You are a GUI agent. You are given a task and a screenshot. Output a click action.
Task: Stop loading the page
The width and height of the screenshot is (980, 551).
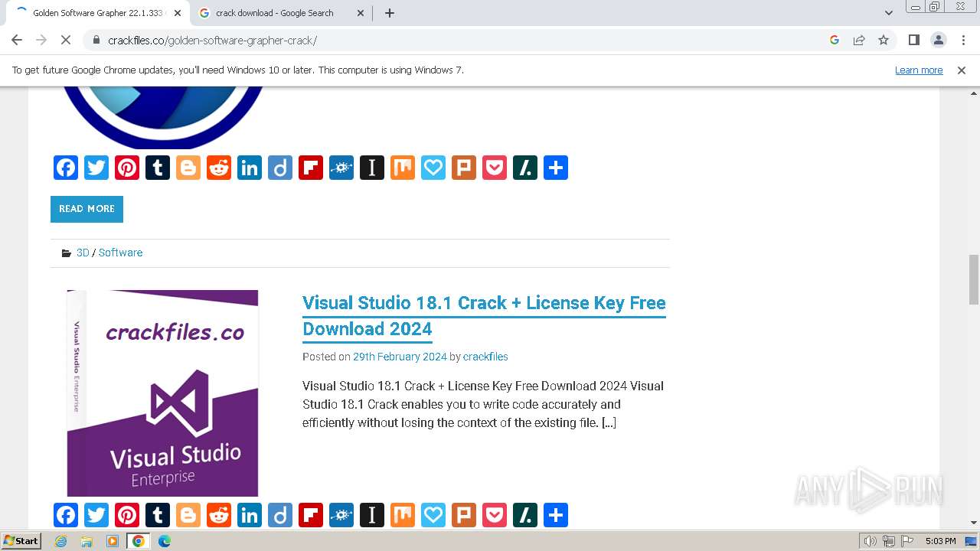[x=66, y=40]
